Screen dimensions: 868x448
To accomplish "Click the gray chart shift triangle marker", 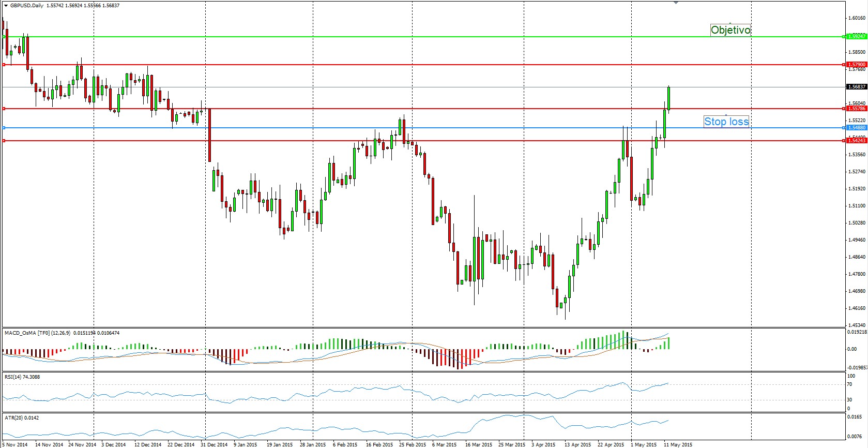I will click(x=676, y=3).
